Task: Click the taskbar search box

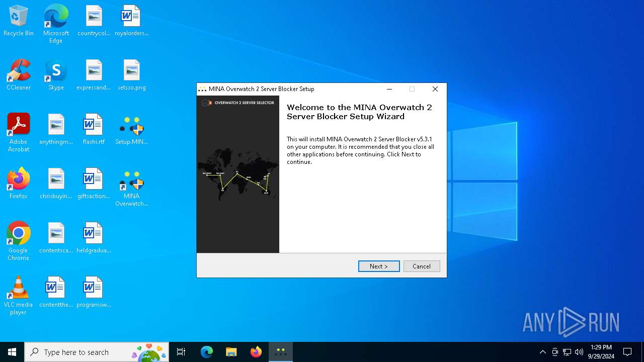Action: (x=97, y=352)
